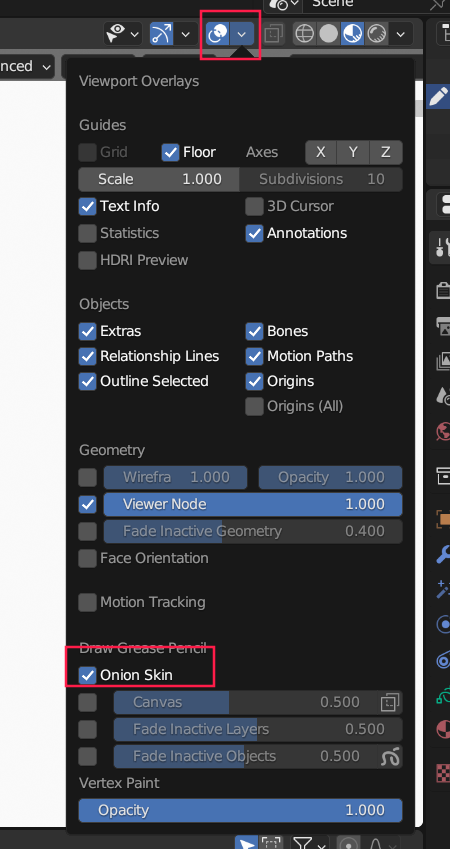Switch to Wireframe viewport shading
Screen dimensions: 450x849
pyautogui.click(x=304, y=34)
